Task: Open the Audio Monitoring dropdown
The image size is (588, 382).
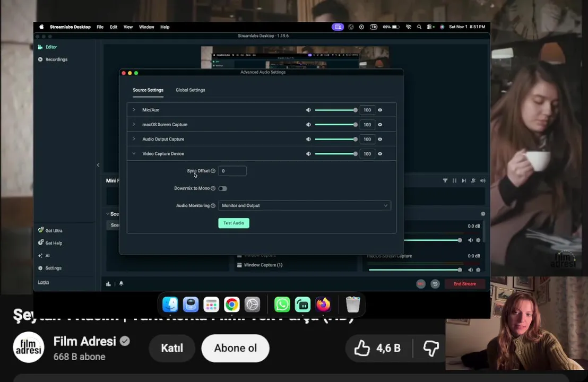Action: 305,205
